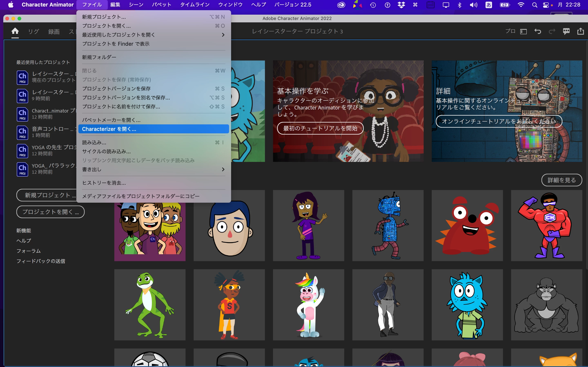Click the Home icon in the workspace bar

pyautogui.click(x=15, y=31)
